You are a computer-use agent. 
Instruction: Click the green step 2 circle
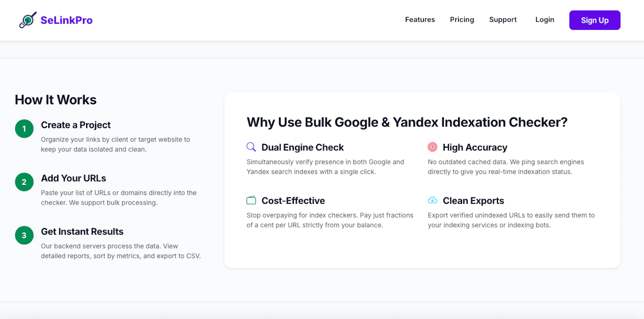[24, 182]
